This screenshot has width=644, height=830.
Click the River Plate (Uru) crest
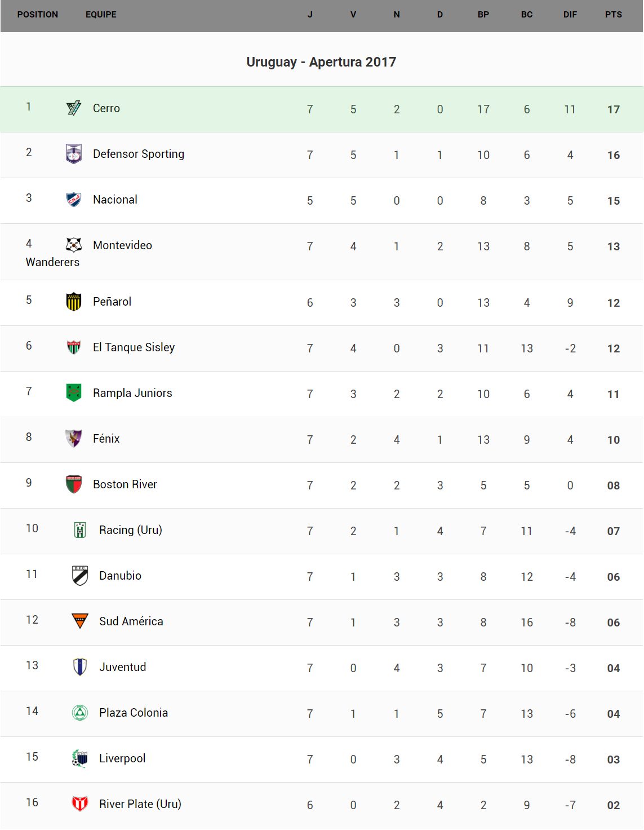click(80, 803)
